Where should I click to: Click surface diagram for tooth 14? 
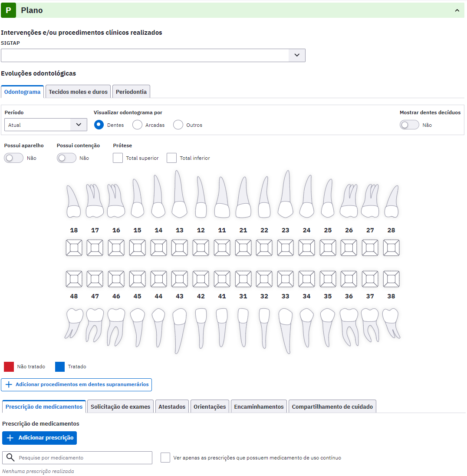pos(158,248)
